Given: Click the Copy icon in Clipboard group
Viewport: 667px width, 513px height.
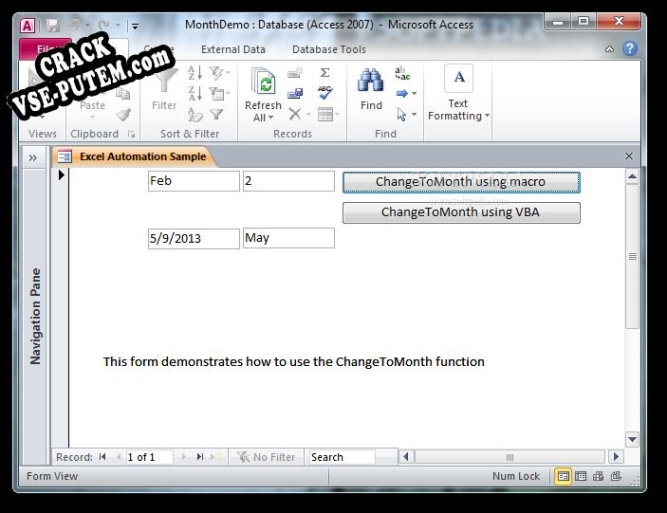Looking at the screenshot, I should click(124, 93).
